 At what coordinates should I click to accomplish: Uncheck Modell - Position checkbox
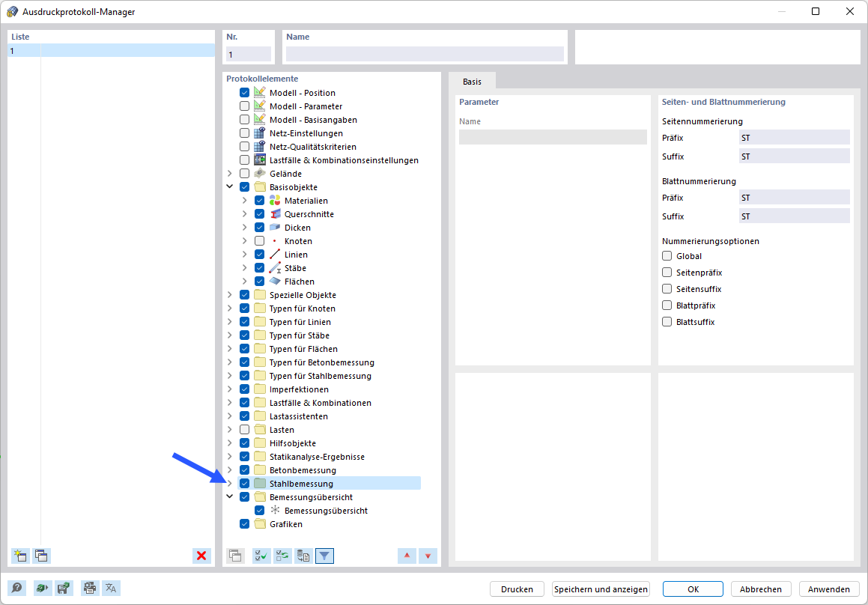(x=245, y=92)
